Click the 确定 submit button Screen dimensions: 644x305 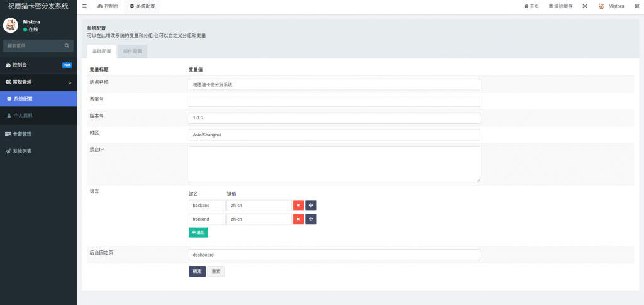click(197, 271)
